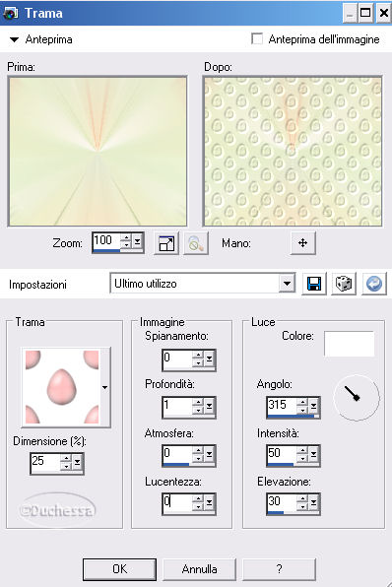Enable Anteprima dell'immagine checkbox
Viewport: 392px width, 587px height.
[x=257, y=38]
